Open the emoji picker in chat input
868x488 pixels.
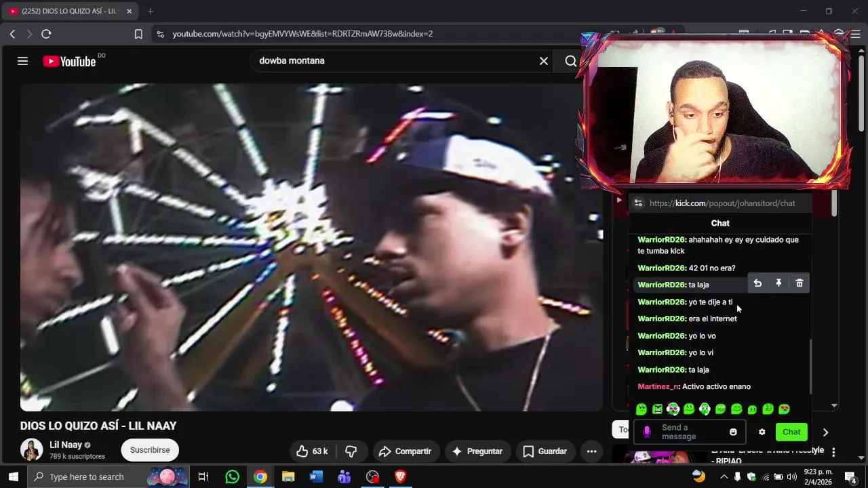(x=733, y=432)
